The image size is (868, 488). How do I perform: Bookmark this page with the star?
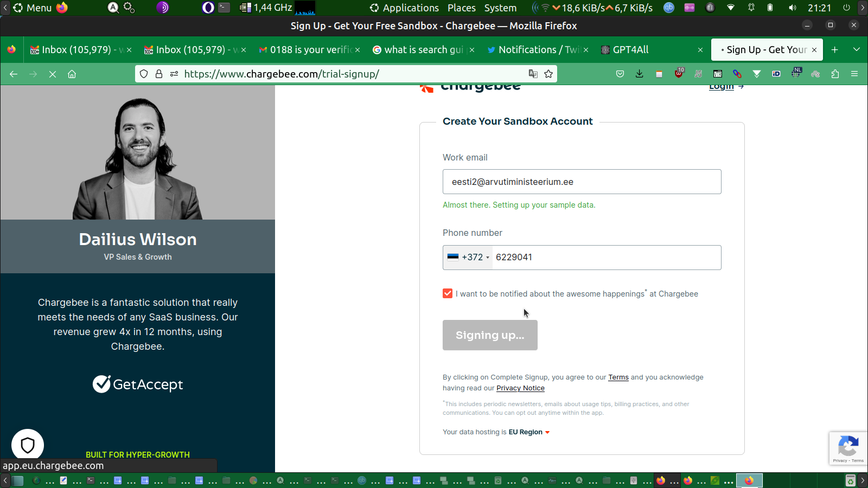click(x=548, y=74)
